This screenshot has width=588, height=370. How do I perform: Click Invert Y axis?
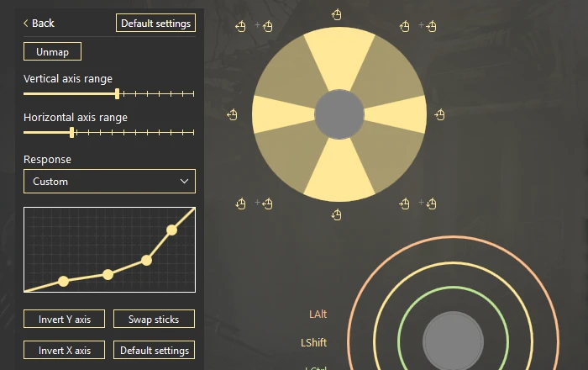pyautogui.click(x=64, y=319)
